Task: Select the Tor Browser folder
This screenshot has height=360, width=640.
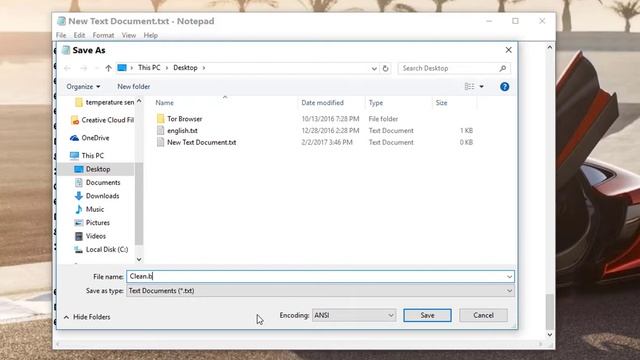Action: pyautogui.click(x=184, y=119)
